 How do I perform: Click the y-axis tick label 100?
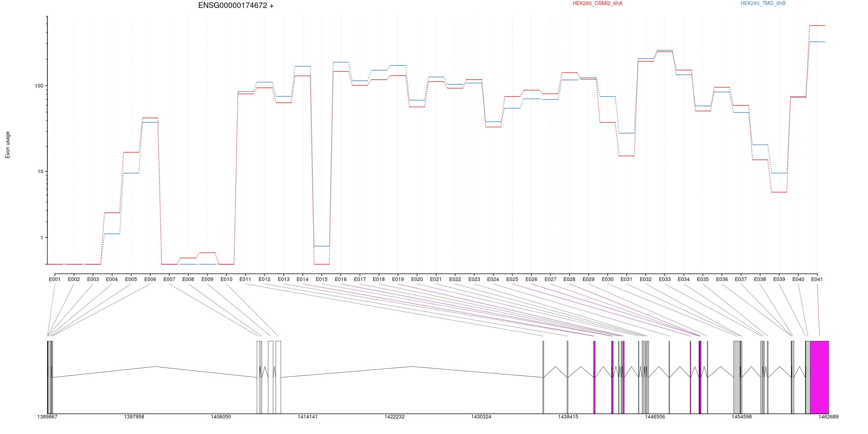click(x=39, y=86)
